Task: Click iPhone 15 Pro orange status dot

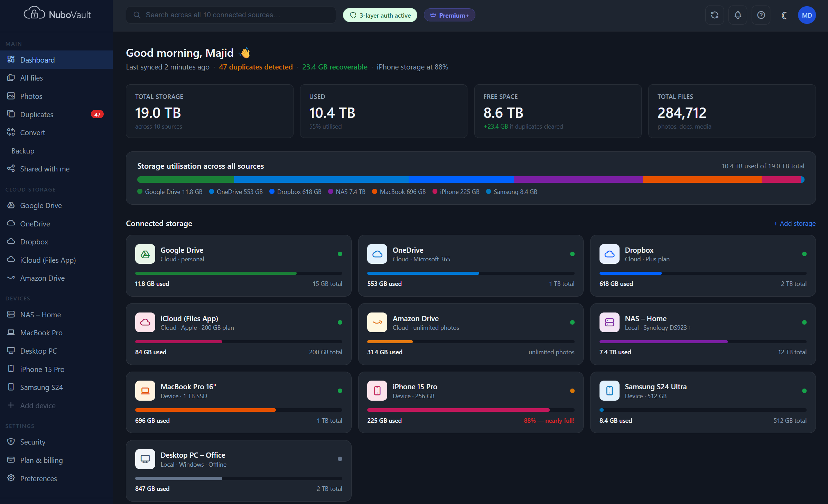Action: (572, 391)
